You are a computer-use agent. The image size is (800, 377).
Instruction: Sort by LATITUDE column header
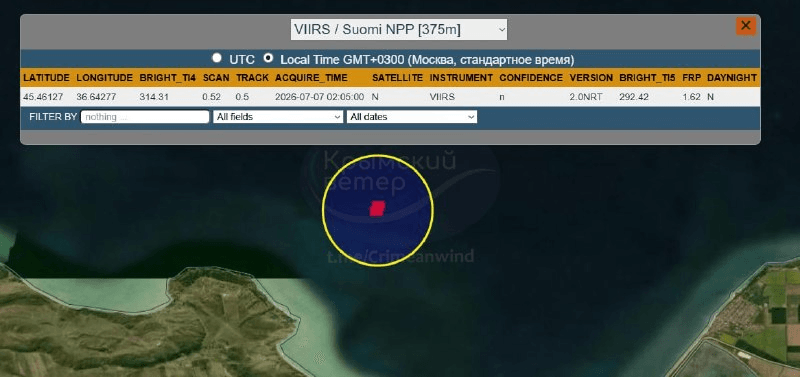point(46,78)
